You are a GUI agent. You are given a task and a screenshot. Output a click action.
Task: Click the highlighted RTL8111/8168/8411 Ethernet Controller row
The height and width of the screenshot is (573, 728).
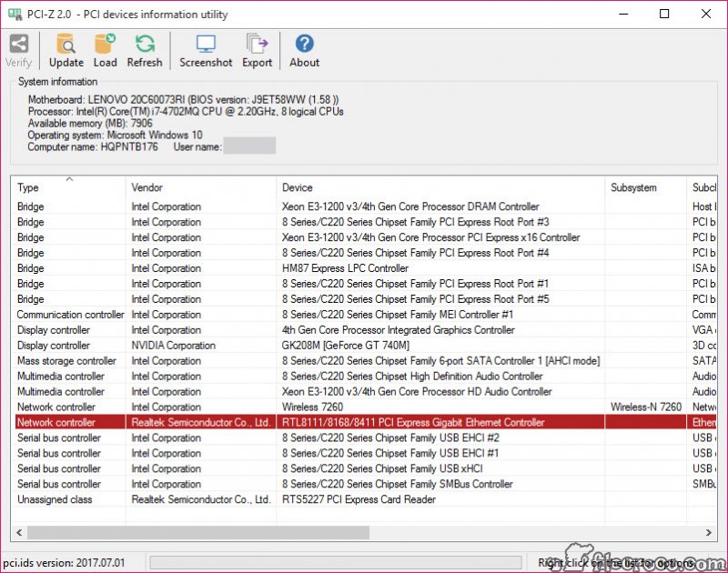click(x=364, y=422)
